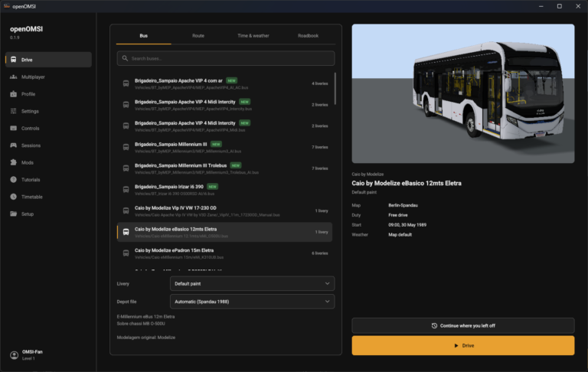This screenshot has height=372, width=588.
Task: Click bus icon for Vip IV VW 17-230 OD
Action: coord(126,210)
